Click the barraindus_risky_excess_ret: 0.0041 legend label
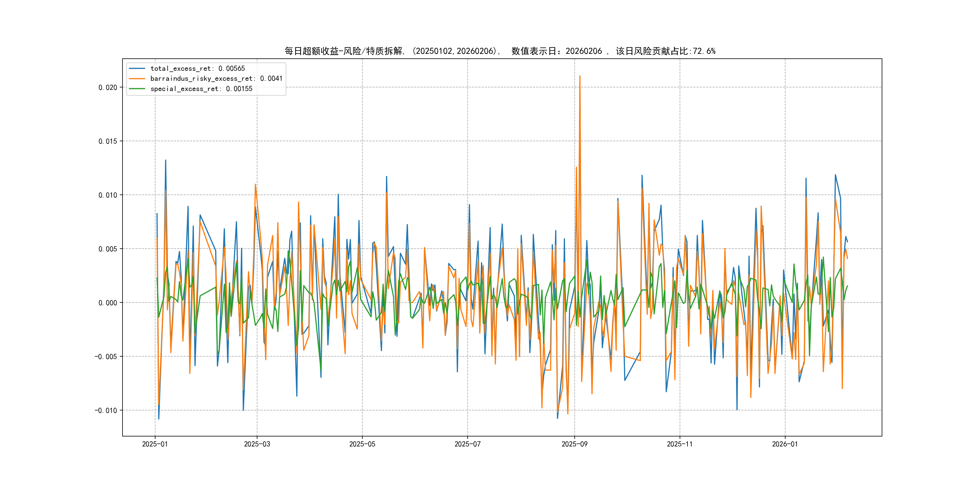The image size is (980, 490). pyautogui.click(x=216, y=79)
